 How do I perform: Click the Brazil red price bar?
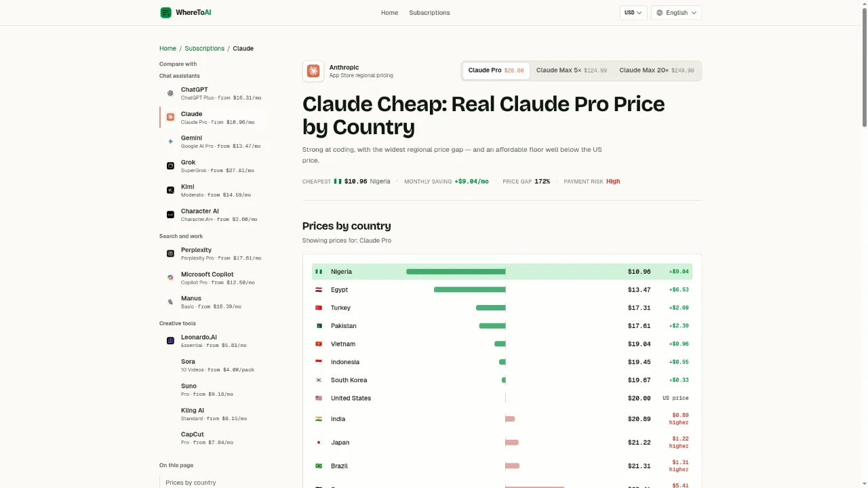click(513, 466)
